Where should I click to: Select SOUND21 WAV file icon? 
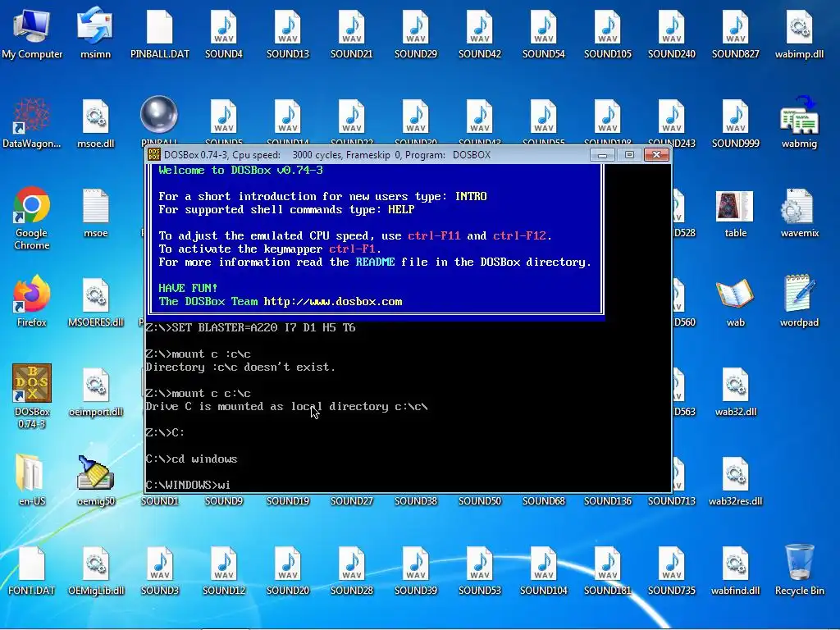pyautogui.click(x=351, y=28)
